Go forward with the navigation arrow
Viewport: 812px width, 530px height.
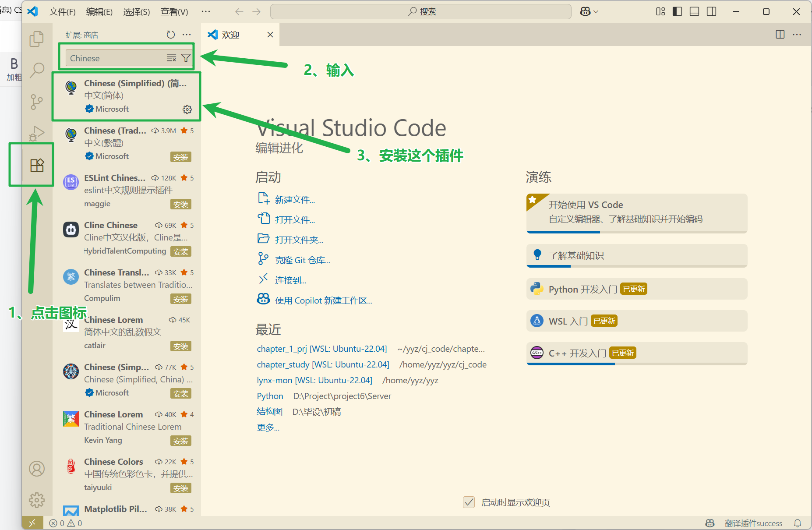257,12
